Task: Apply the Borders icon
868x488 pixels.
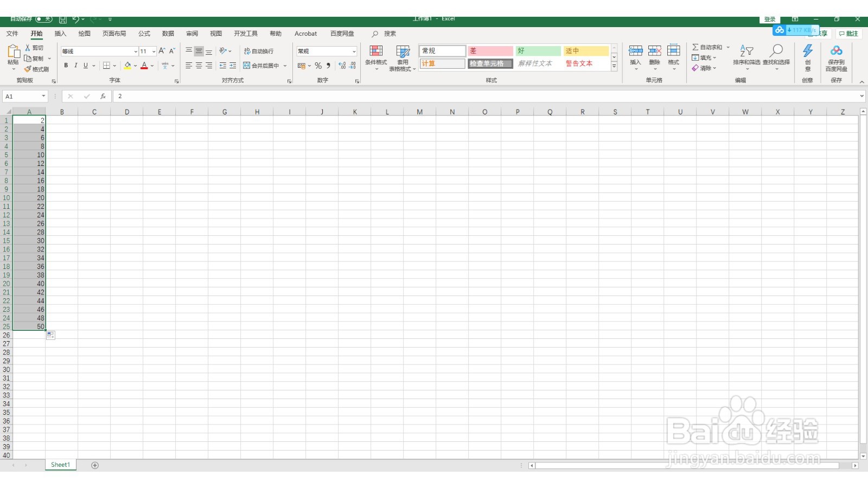Action: coord(106,66)
